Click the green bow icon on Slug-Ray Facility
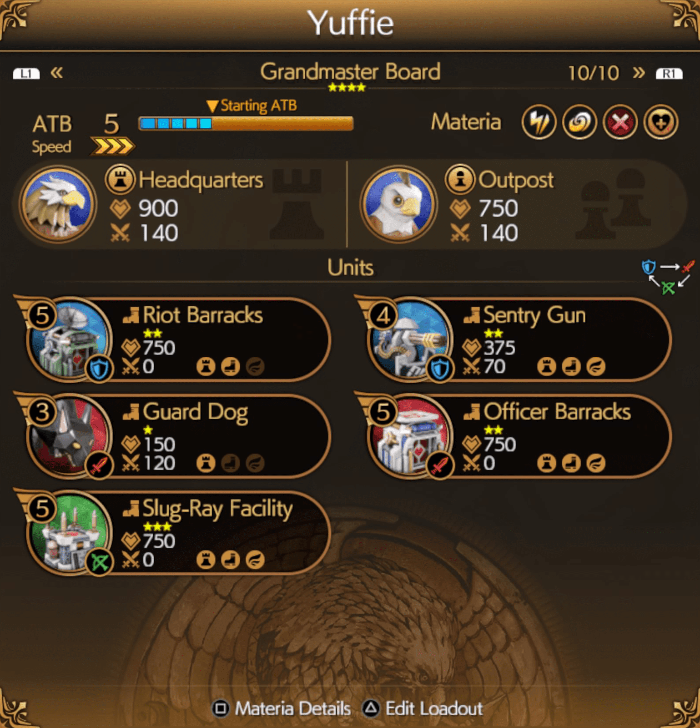This screenshot has height=728, width=700. 99,562
